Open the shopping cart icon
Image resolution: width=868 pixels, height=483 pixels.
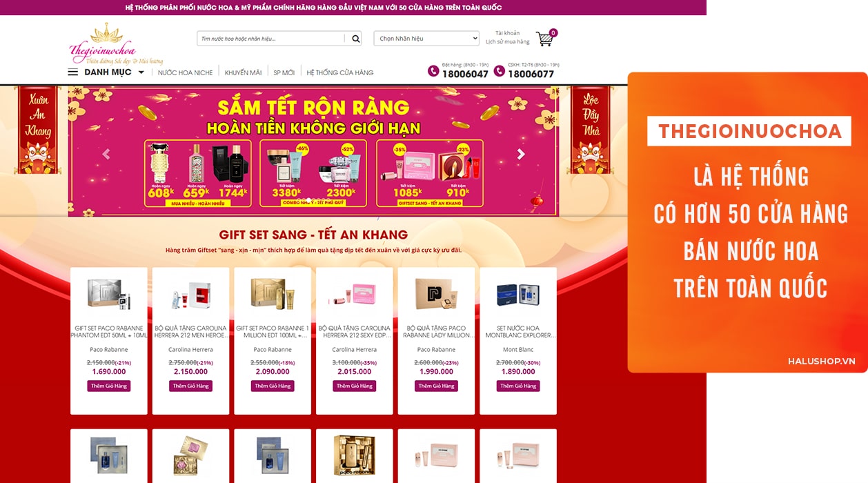545,39
